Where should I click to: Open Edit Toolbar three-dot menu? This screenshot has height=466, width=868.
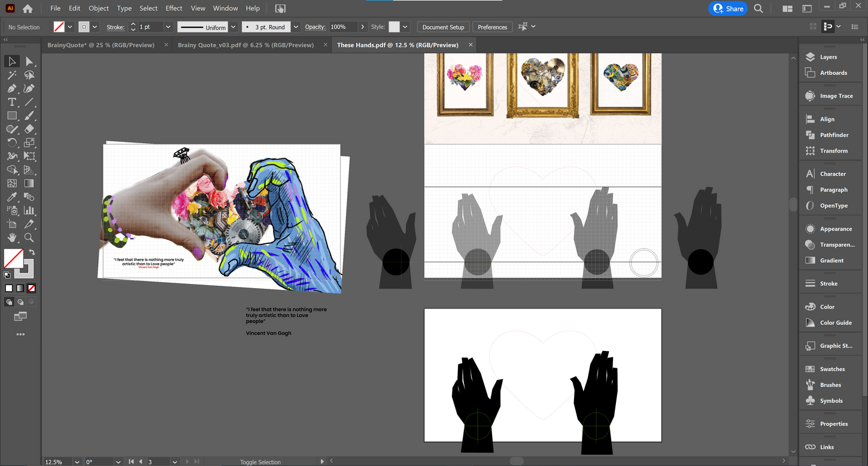pos(20,334)
